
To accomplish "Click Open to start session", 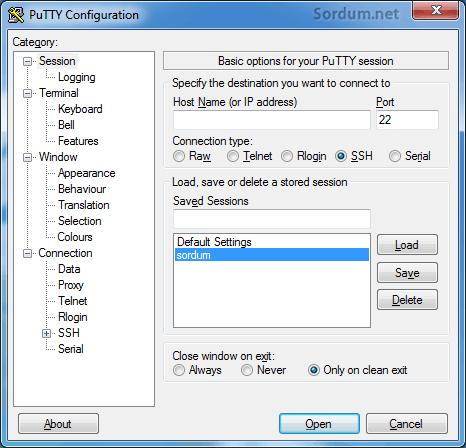I will coord(319,424).
